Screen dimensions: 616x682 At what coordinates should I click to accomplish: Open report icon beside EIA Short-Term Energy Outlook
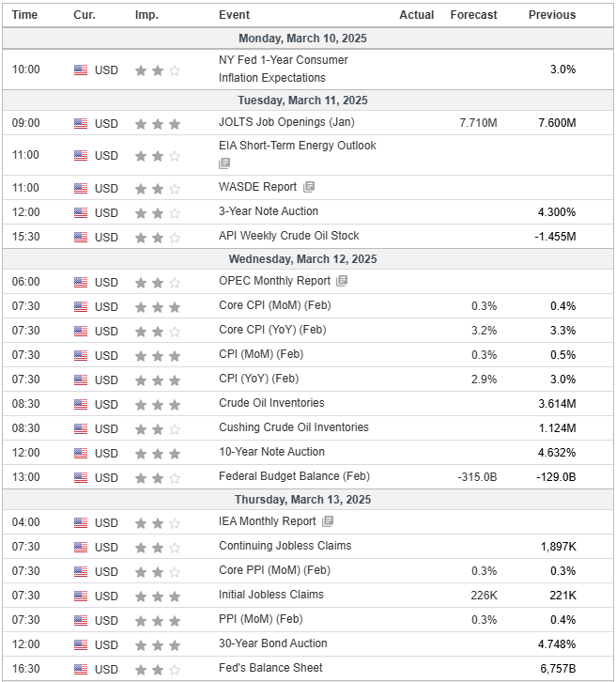224,163
